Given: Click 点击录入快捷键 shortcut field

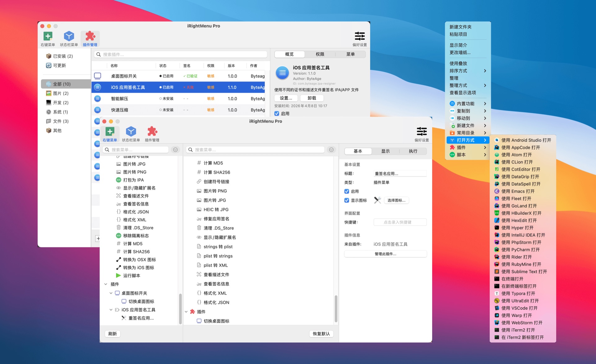Looking at the screenshot, I should 400,222.
